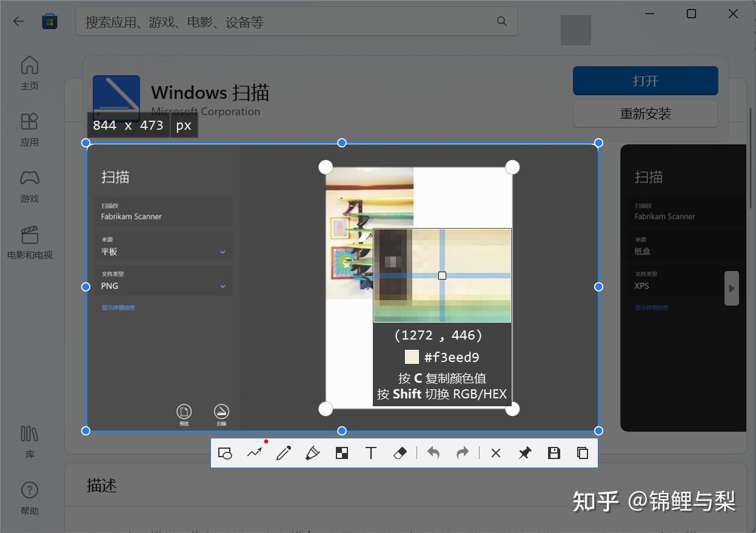Screen dimensions: 756x533
Task: Expand the 来源 平板 dropdown
Action: (x=164, y=246)
